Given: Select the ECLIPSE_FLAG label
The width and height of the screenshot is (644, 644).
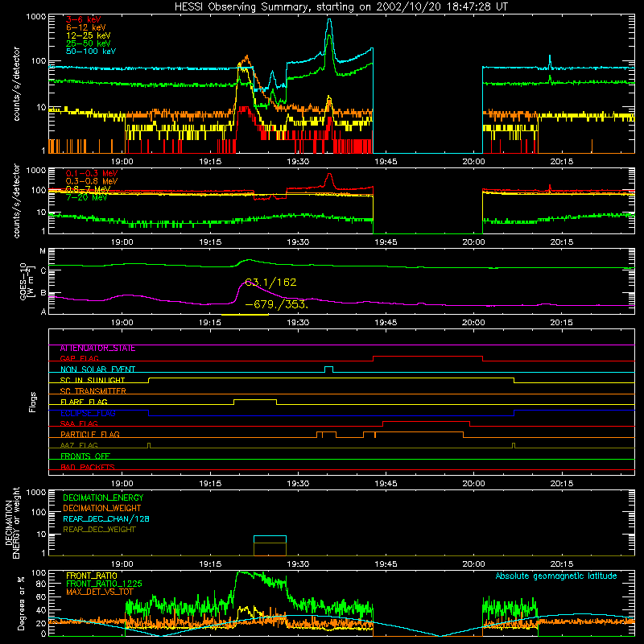Looking at the screenshot, I should coord(88,413).
